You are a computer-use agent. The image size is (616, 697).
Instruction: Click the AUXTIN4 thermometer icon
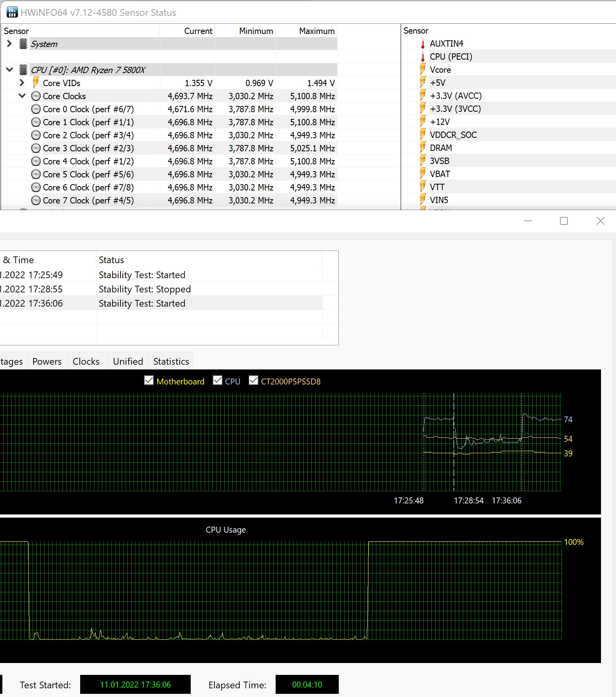coord(423,43)
